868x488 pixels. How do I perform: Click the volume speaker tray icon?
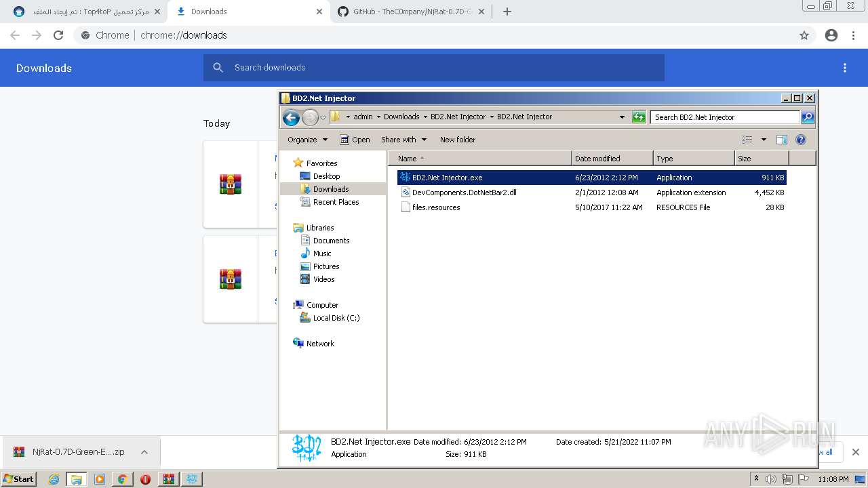coord(771,479)
